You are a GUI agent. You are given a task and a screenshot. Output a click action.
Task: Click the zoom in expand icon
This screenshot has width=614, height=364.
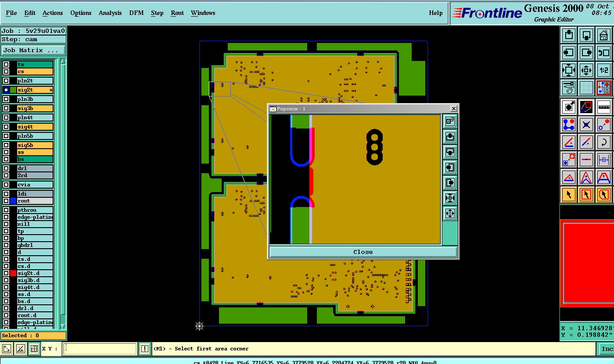pos(569,70)
